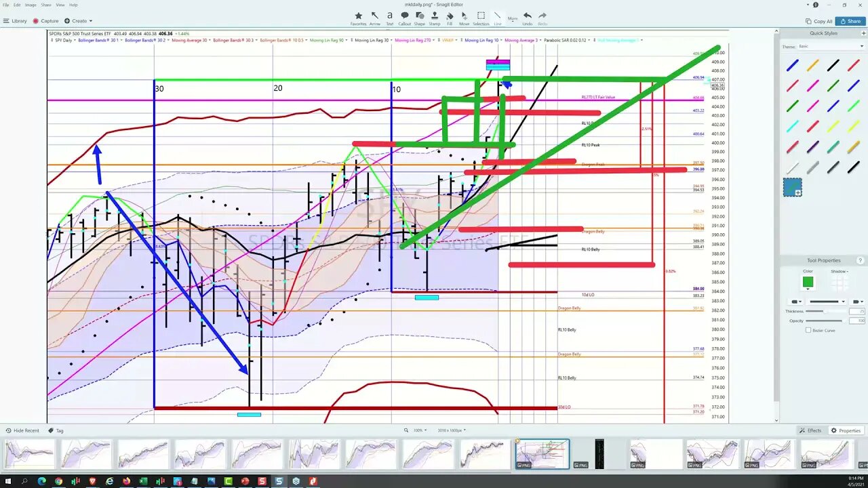Screen dimensions: 868x488
Task: Adjust the Thickness slider
Action: pos(825,311)
